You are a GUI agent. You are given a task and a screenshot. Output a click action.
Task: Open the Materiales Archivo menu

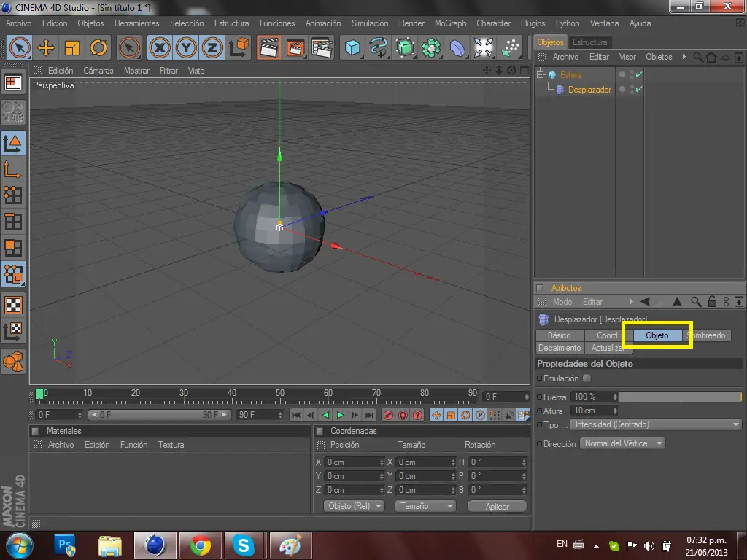(x=61, y=445)
